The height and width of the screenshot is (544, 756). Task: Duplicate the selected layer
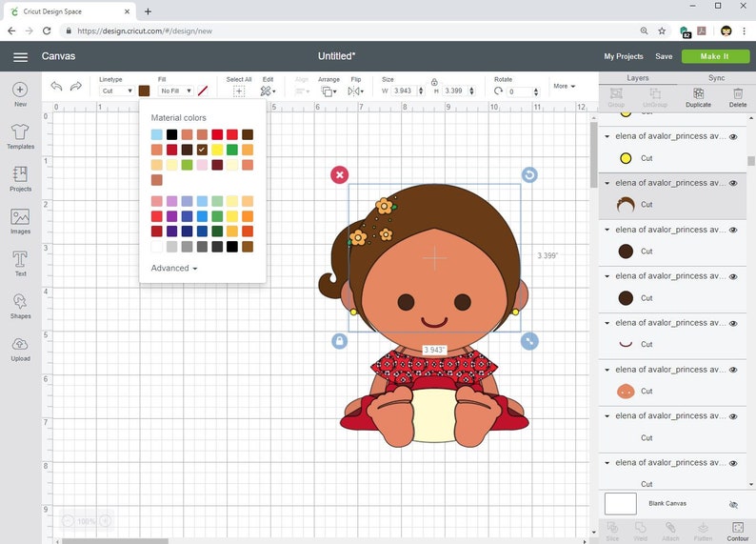[698, 97]
